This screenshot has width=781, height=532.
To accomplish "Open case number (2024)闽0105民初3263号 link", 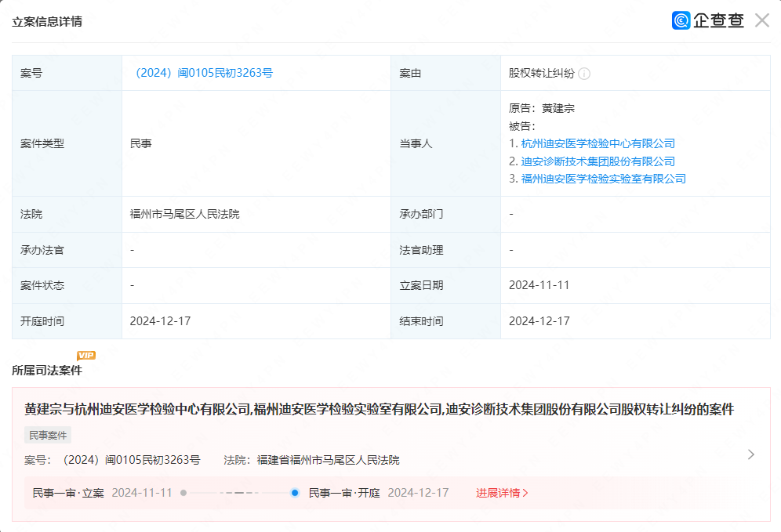I will click(204, 73).
